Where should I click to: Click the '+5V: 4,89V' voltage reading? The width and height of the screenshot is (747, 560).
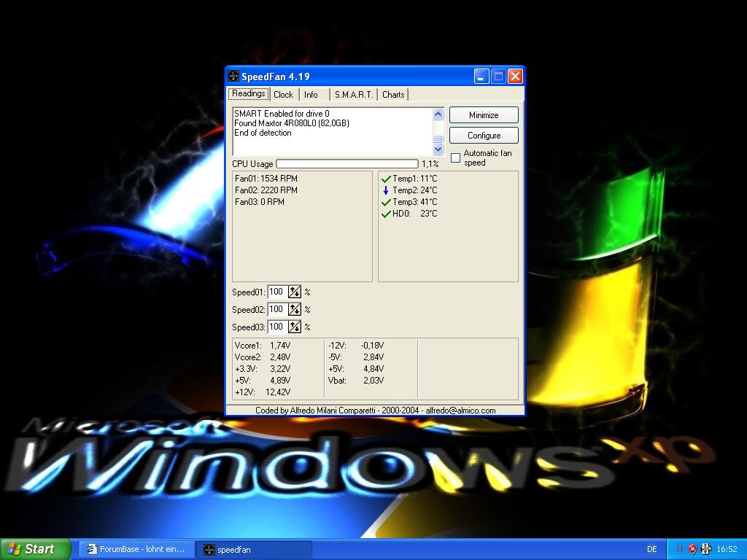pyautogui.click(x=263, y=381)
